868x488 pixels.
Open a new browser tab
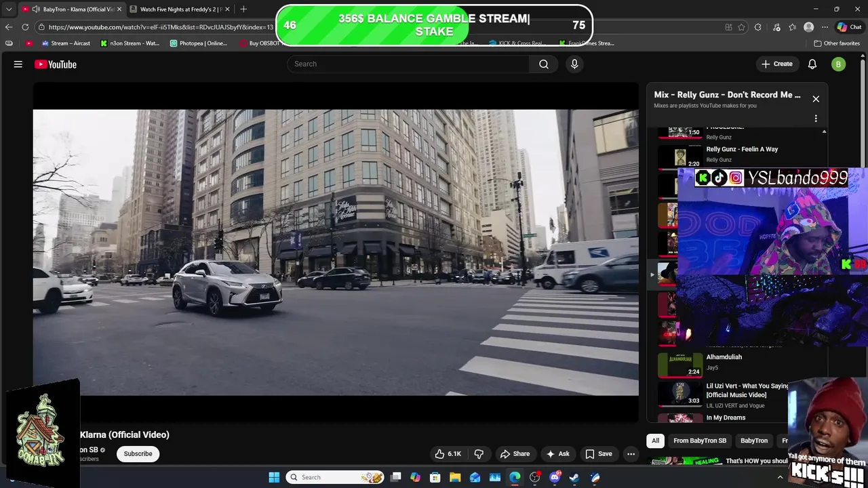[x=243, y=9]
